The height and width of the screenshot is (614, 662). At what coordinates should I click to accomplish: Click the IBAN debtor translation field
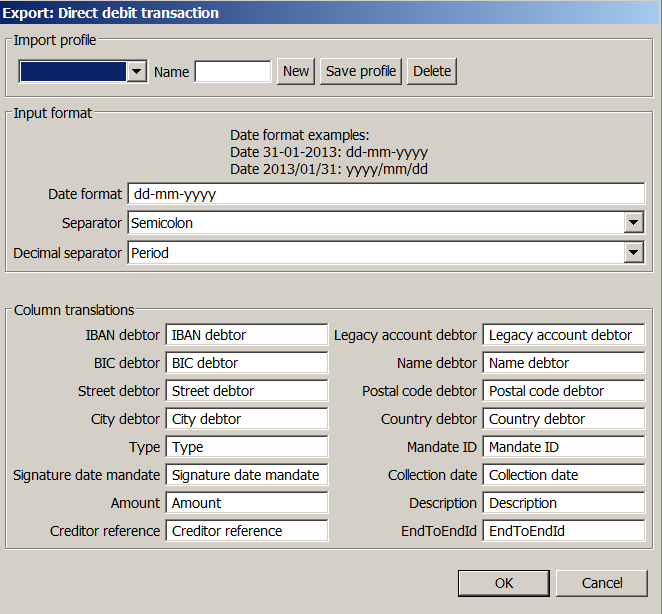(x=247, y=335)
